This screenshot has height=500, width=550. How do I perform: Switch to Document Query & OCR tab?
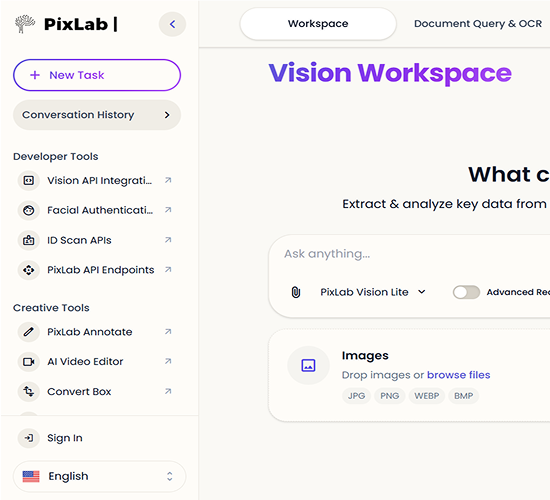(478, 24)
